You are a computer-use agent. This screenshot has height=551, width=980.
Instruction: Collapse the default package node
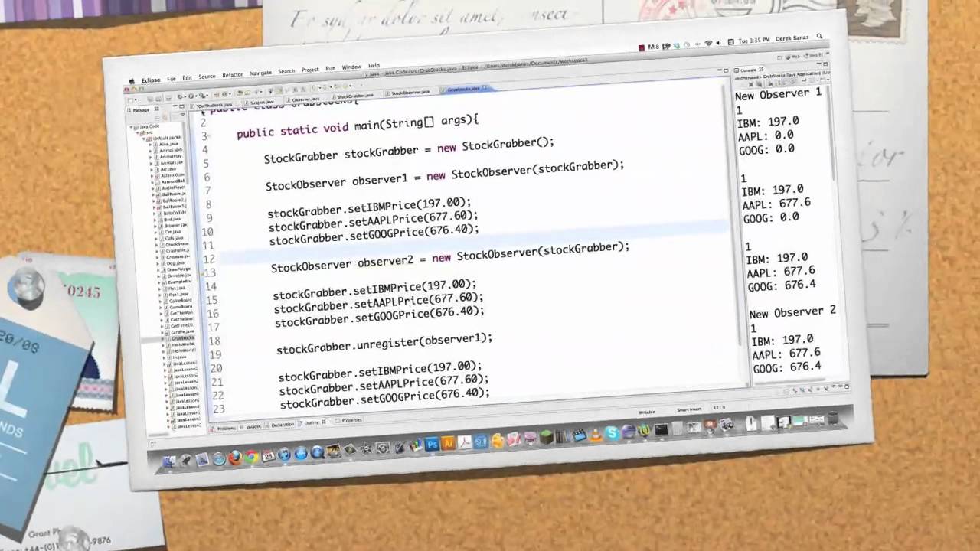(x=143, y=138)
